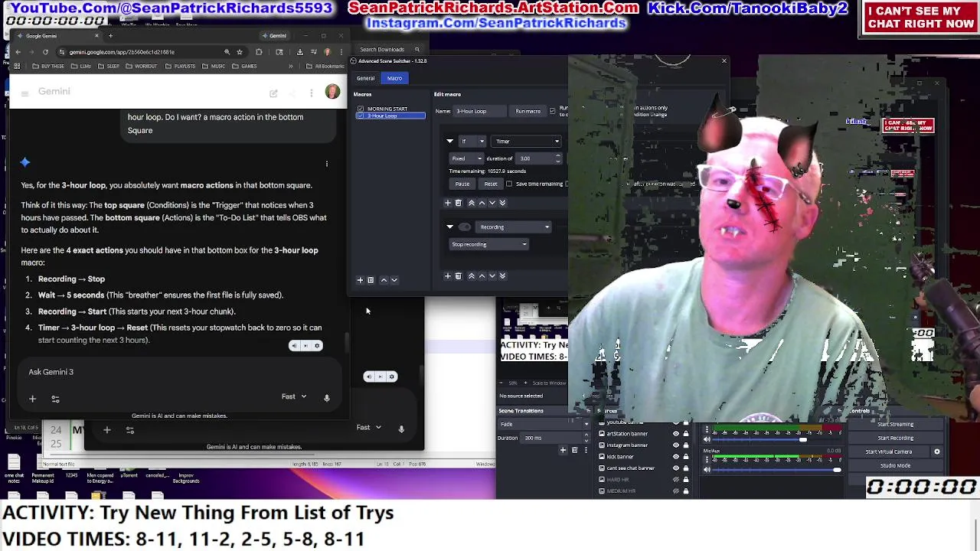Image resolution: width=980 pixels, height=551 pixels.
Task: Bookmark this page with the star icon
Action: pyautogui.click(x=240, y=52)
